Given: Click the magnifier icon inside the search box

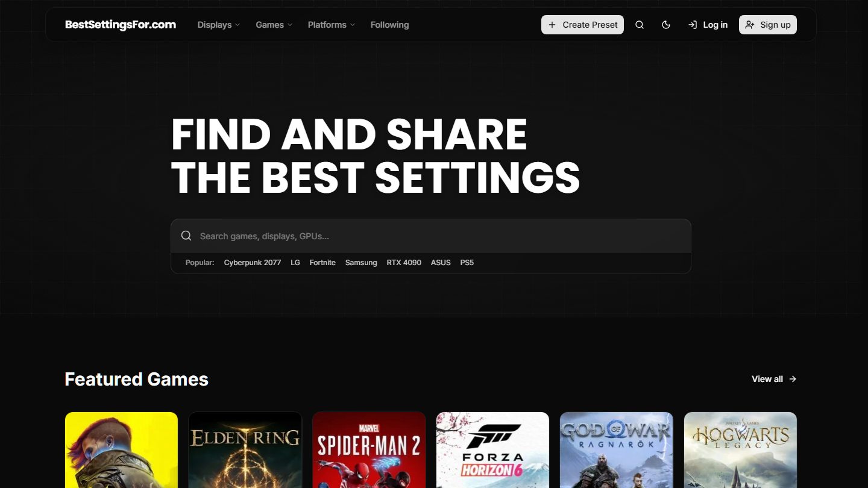Looking at the screenshot, I should (x=186, y=236).
